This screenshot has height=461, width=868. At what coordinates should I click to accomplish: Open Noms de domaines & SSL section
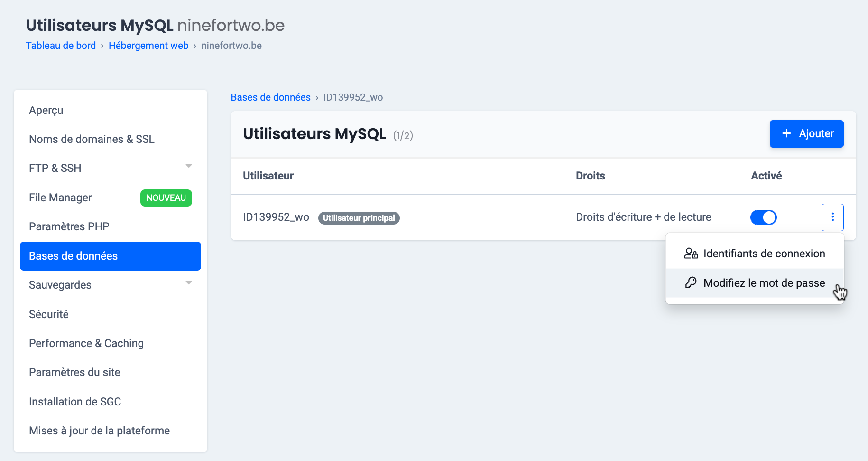point(92,139)
